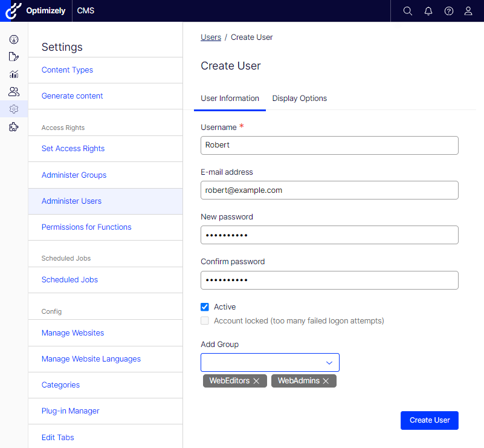Uncheck the Active checkbox

[205, 307]
